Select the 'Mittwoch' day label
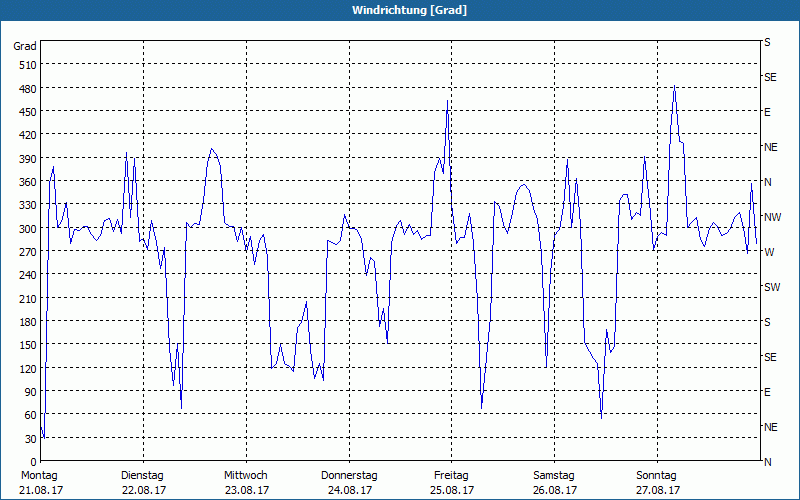The image size is (800, 500). [245, 476]
